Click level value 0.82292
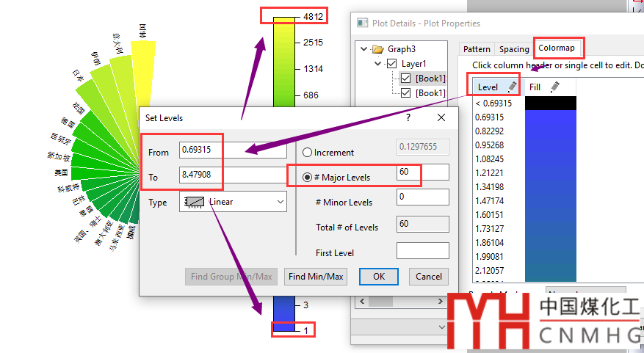 point(489,131)
